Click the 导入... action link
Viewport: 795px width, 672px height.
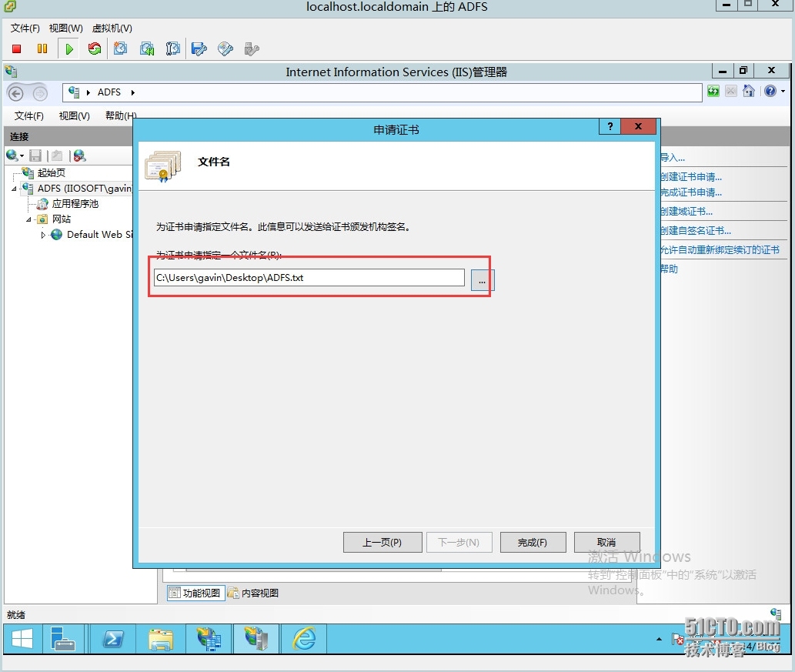click(x=672, y=158)
